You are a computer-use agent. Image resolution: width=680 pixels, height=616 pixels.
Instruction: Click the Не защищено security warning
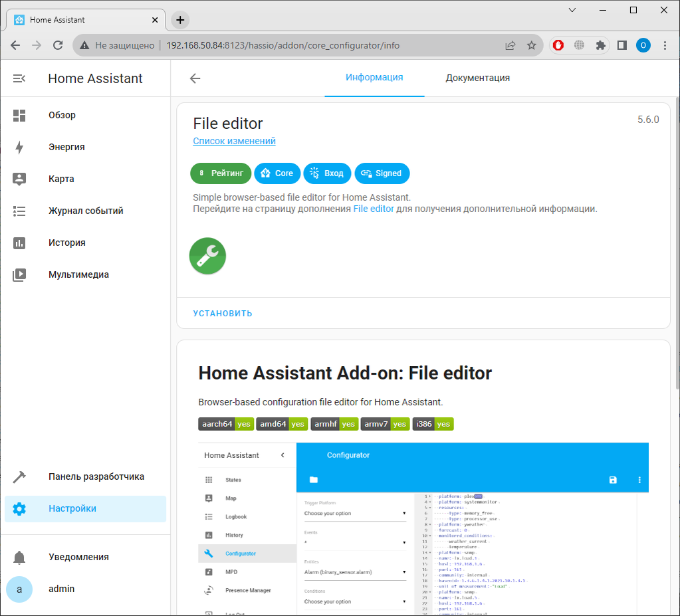[x=117, y=45]
